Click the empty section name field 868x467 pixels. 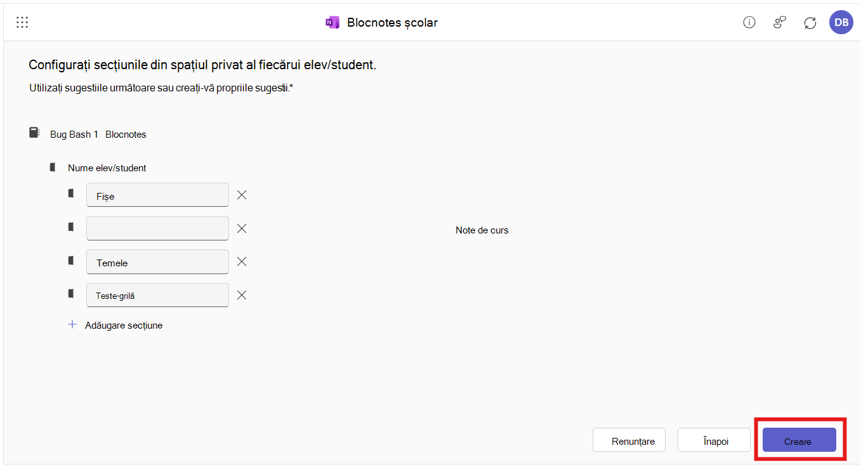click(x=157, y=228)
